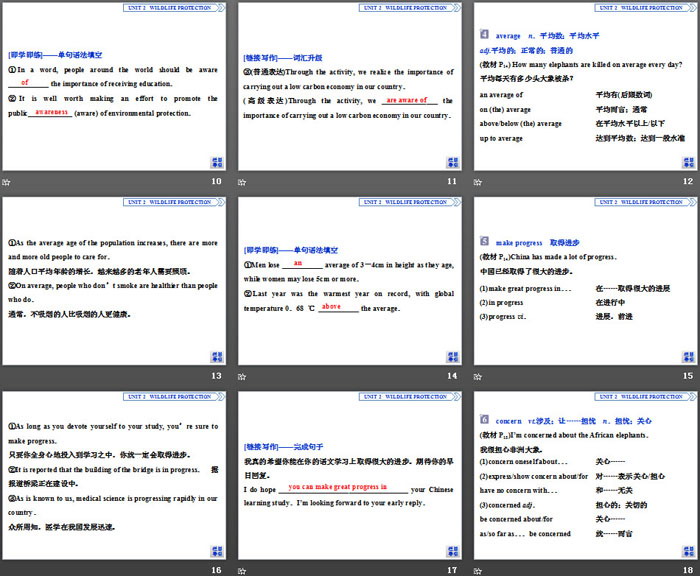Click slide number label '11'
This screenshot has width=700, height=576.
pyautogui.click(x=452, y=181)
